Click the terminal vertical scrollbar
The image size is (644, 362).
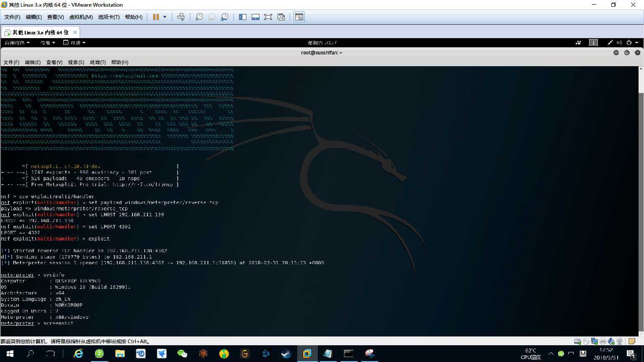point(641,201)
